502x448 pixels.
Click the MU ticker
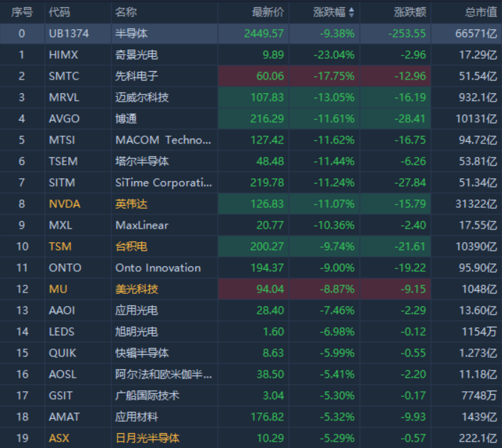pos(58,289)
